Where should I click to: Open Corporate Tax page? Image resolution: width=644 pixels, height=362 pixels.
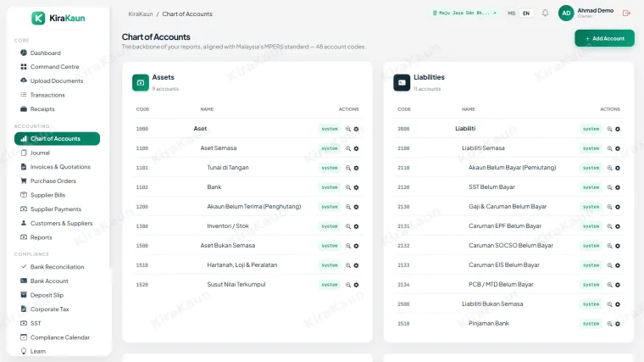(44, 309)
